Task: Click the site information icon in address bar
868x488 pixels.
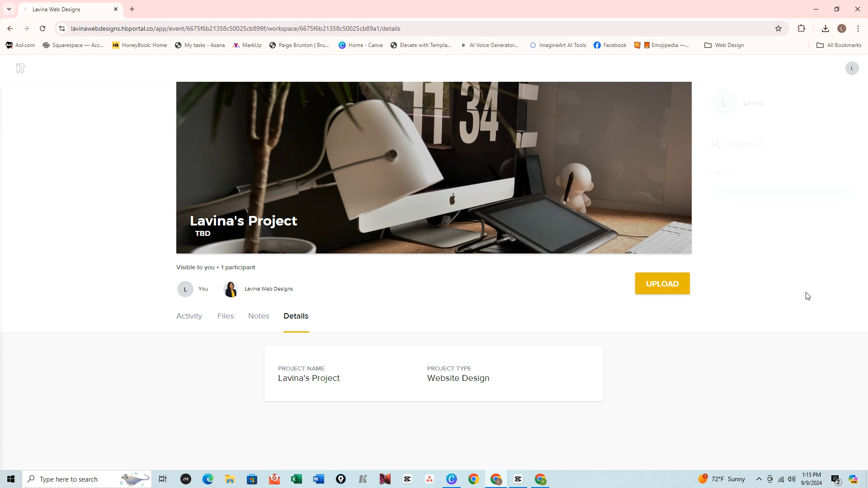Action: [62, 28]
